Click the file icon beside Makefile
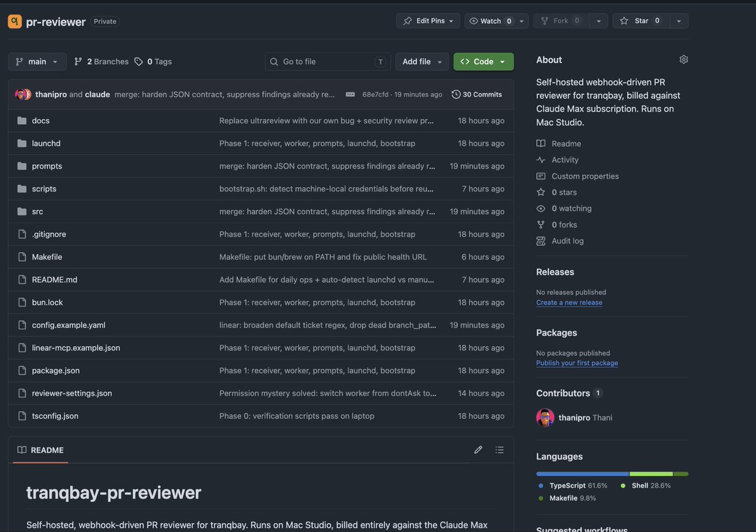The width and height of the screenshot is (756, 532). coord(22,257)
